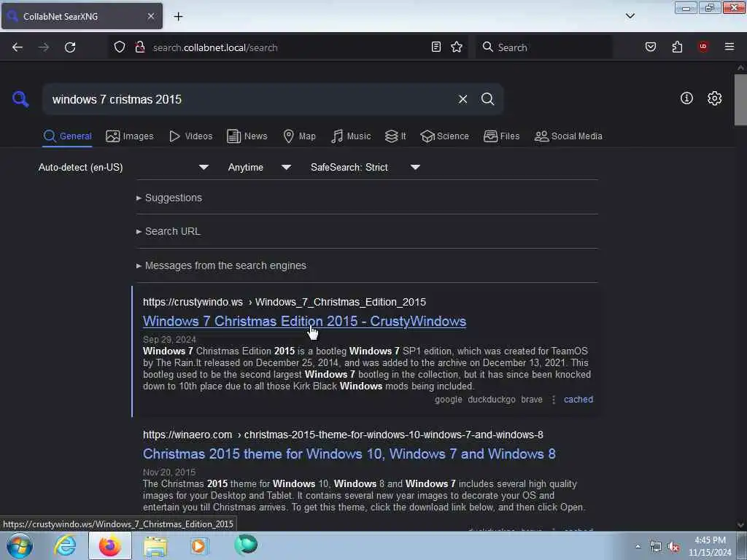Open Windows Media Player from the taskbar
This screenshot has width=747, height=560.
(199, 545)
